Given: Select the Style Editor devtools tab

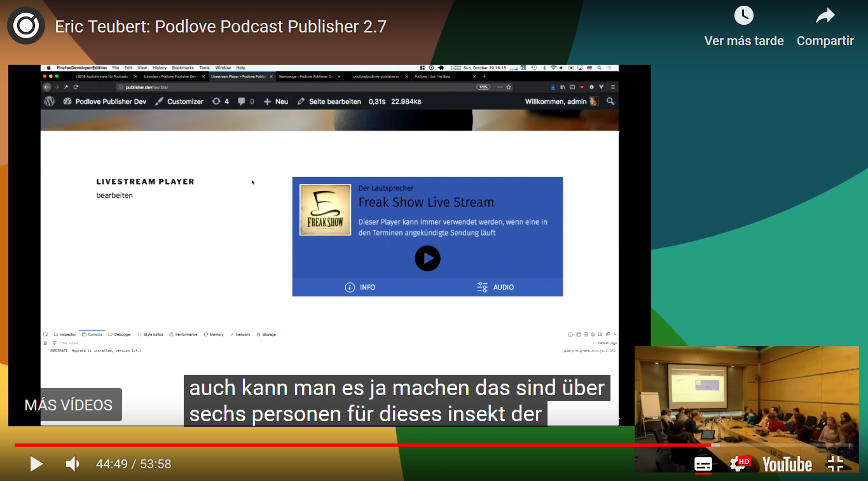Looking at the screenshot, I should [151, 335].
